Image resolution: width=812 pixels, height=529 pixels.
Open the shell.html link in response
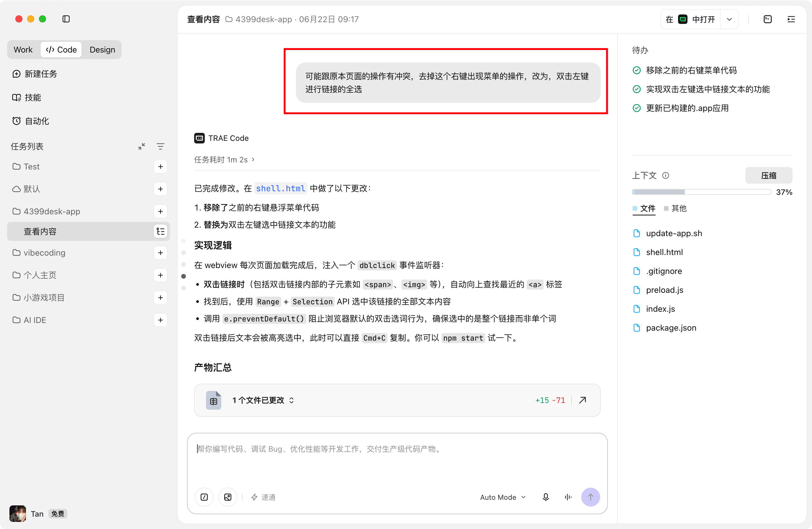pyautogui.click(x=280, y=188)
